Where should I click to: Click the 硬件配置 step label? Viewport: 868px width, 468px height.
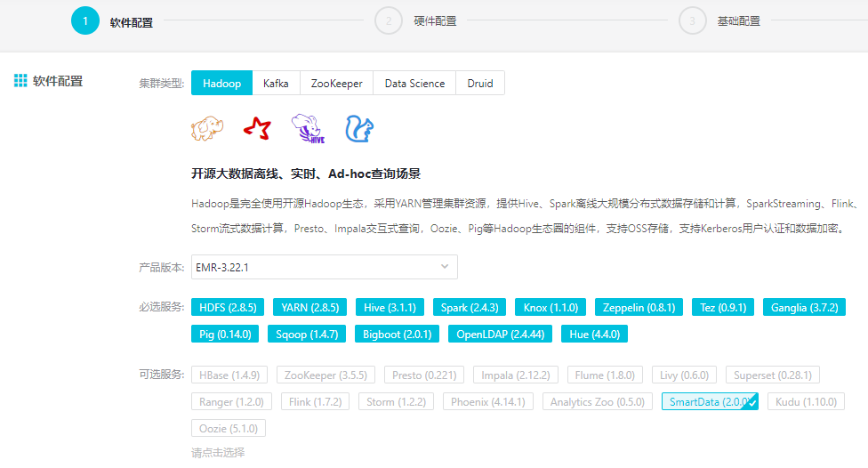[435, 21]
